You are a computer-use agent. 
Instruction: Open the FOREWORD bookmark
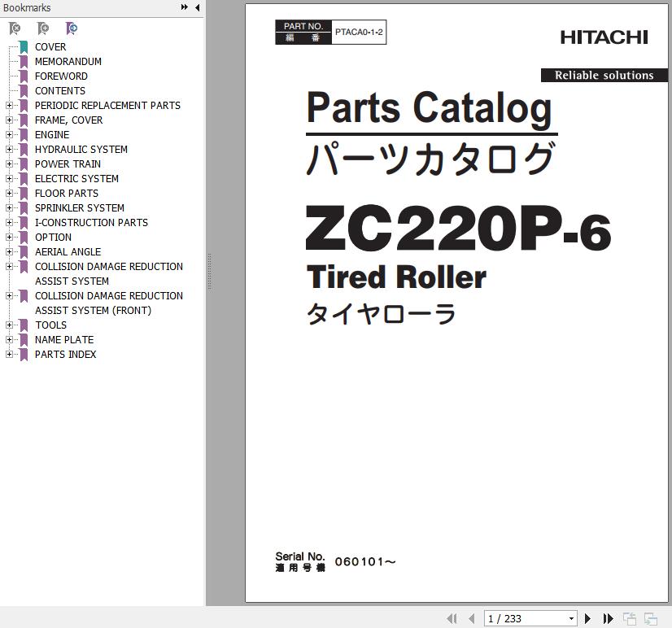[x=61, y=76]
